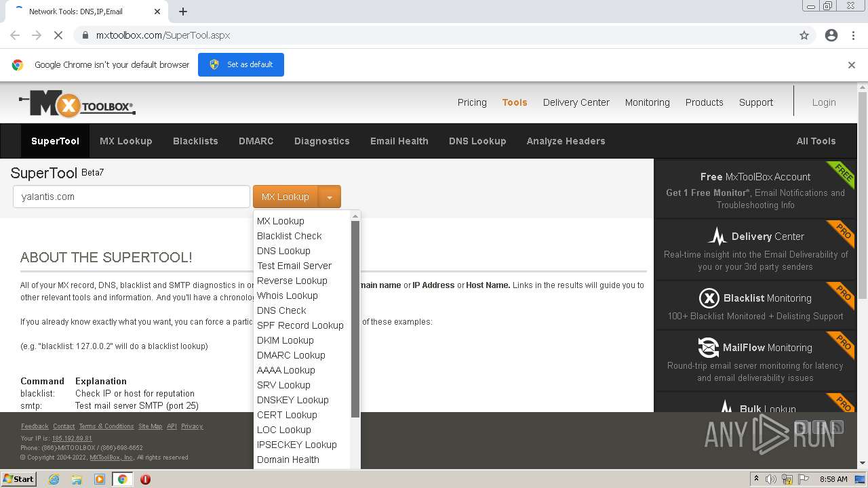Choose DMARC Lookup from the dropdown list
Viewport: 868px width, 488px height.
point(291,355)
